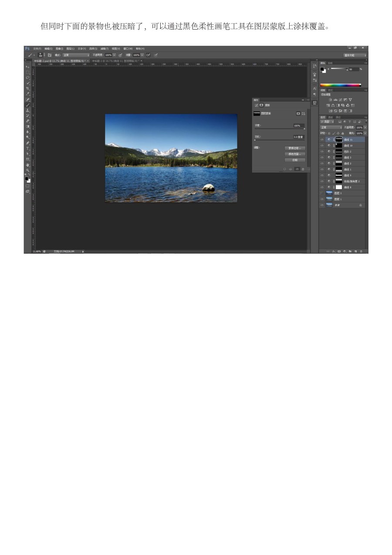
Task: Select the Zoom tool in the toolbox
Action: (27, 170)
